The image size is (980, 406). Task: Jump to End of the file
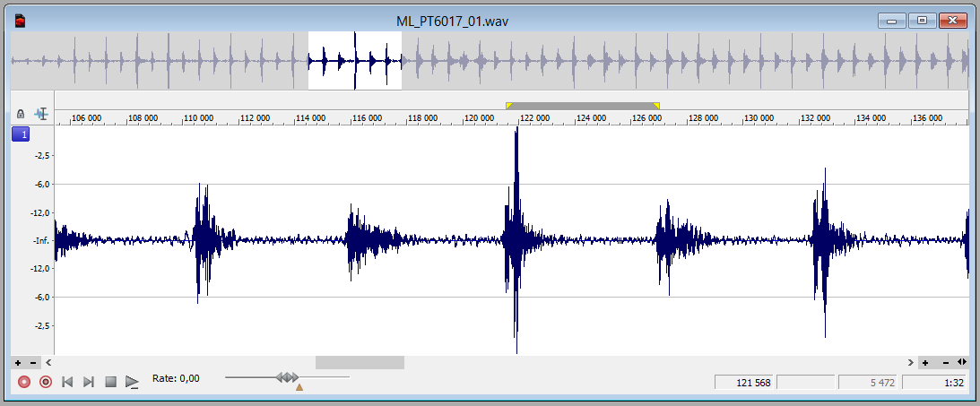tap(89, 382)
